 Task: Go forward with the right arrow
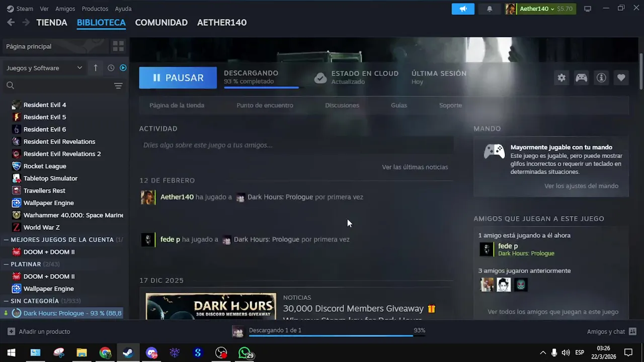tap(26, 22)
